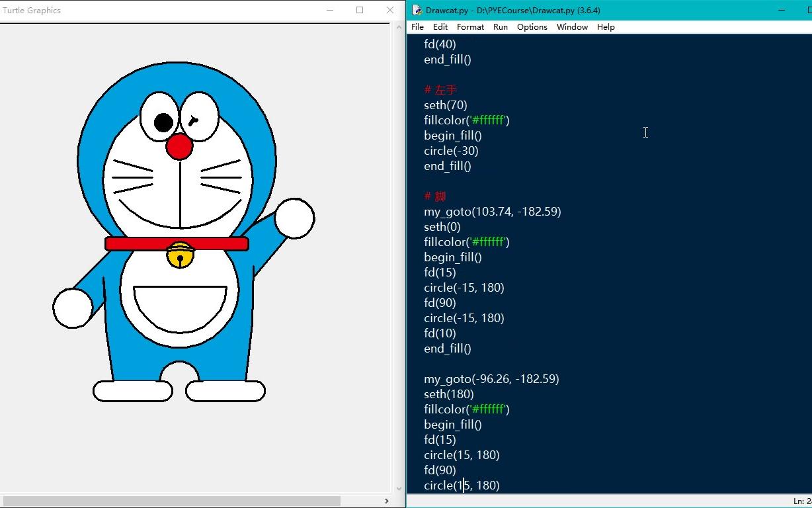Minimize the Turtle Graphics window
This screenshot has width=812, height=508.
(x=330, y=10)
